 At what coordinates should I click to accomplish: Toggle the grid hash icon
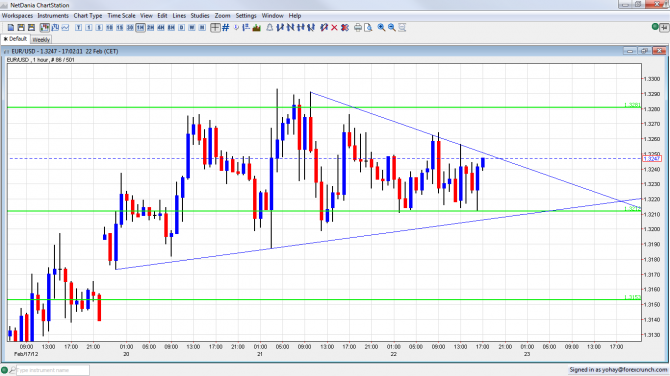click(x=226, y=28)
